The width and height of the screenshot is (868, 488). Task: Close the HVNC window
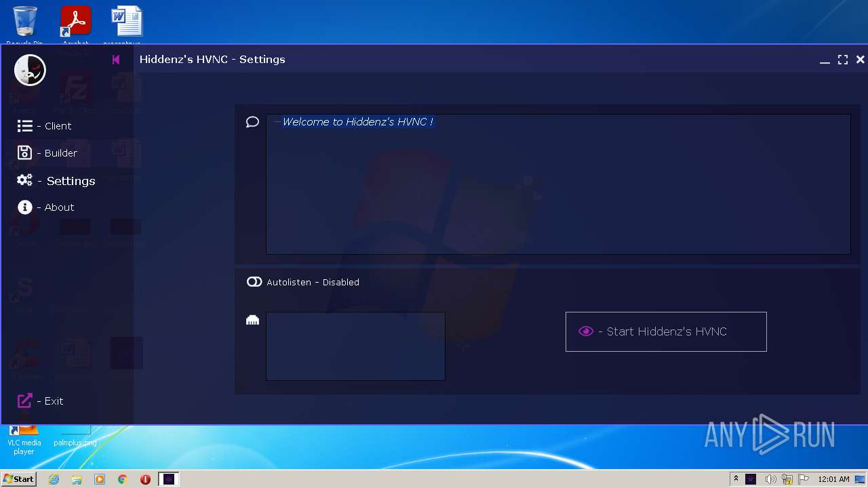pos(861,60)
